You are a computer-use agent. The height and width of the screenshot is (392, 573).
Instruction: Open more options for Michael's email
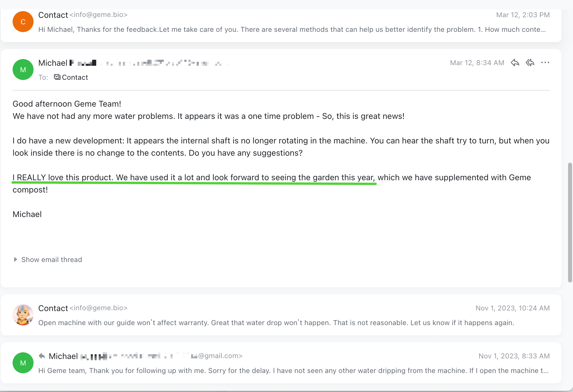(x=546, y=62)
